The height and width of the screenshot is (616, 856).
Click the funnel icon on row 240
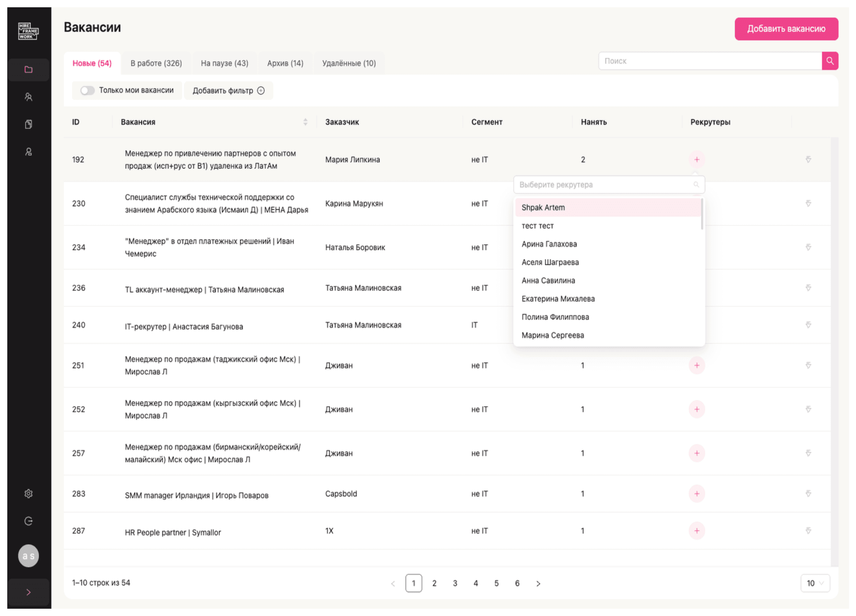pos(808,325)
